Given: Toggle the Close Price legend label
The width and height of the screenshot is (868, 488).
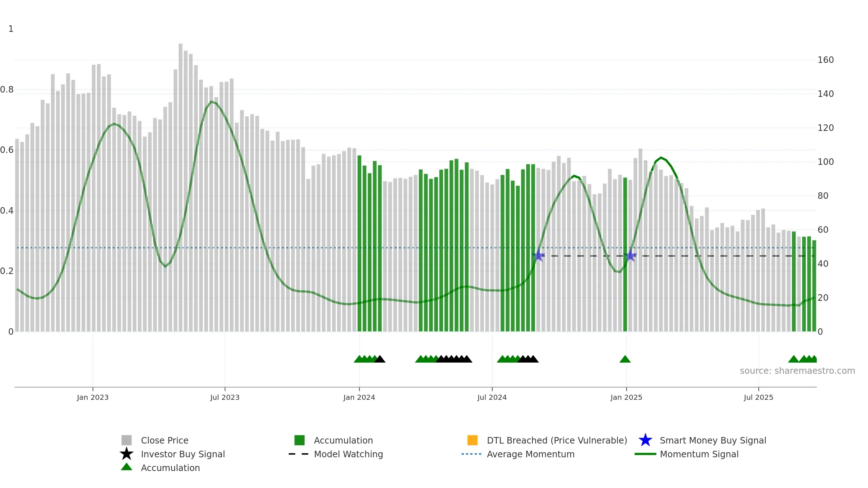Looking at the screenshot, I should pos(165,440).
